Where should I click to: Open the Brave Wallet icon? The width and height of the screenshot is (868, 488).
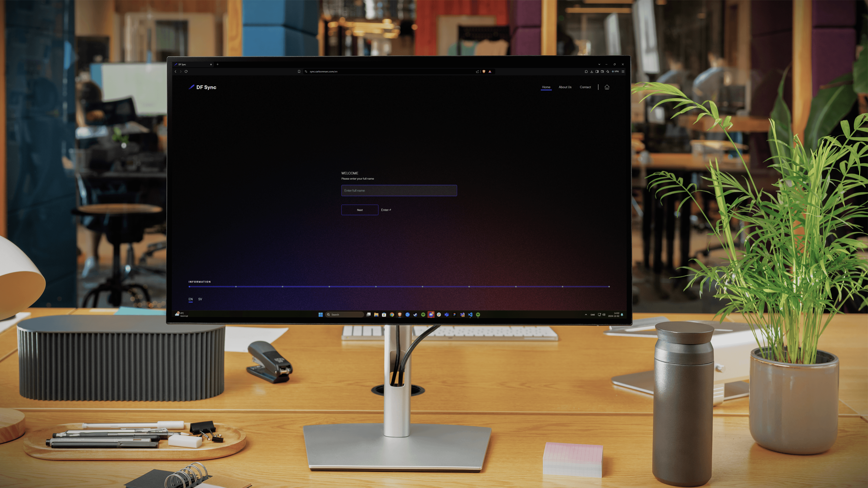(x=602, y=72)
